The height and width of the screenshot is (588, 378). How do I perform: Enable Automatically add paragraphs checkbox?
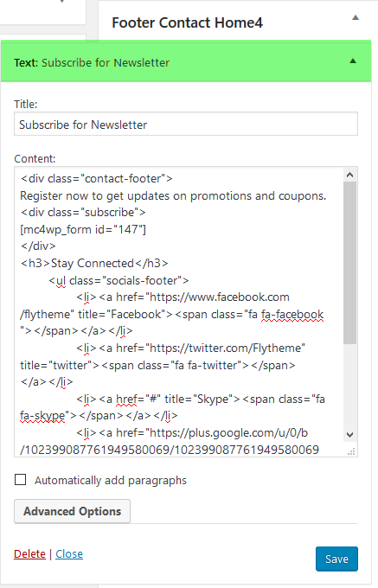(x=20, y=480)
